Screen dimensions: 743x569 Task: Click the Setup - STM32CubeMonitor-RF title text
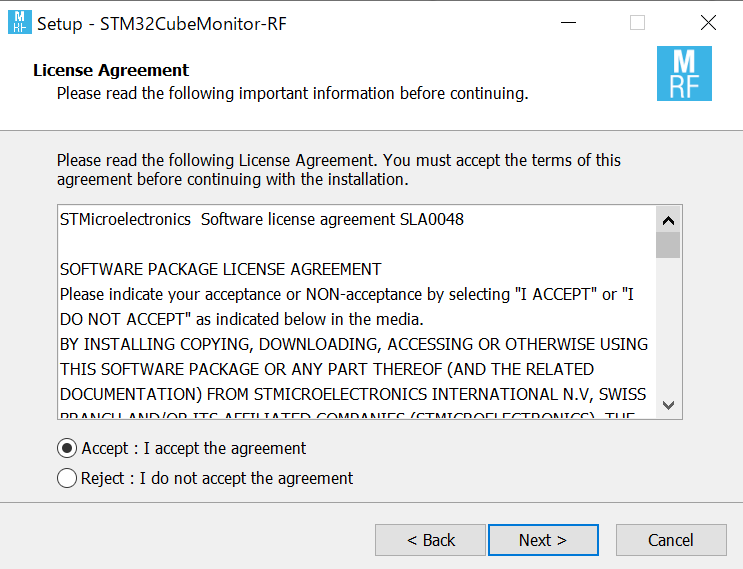coord(162,24)
